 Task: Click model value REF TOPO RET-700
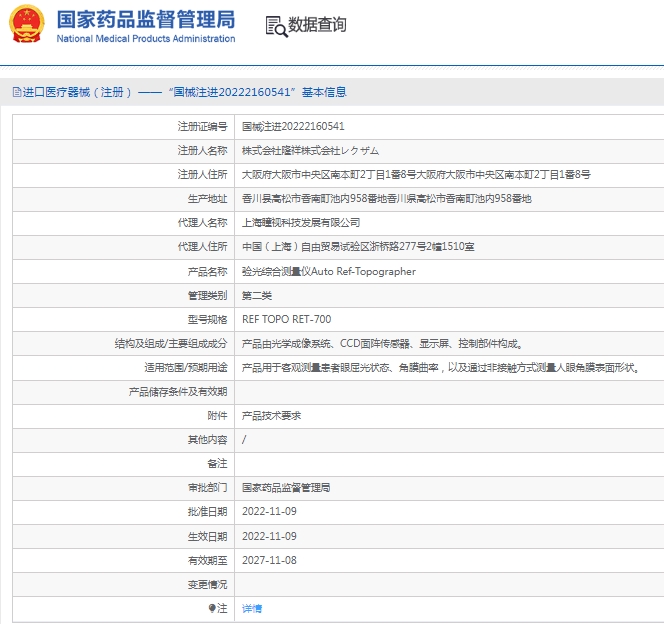tap(287, 319)
